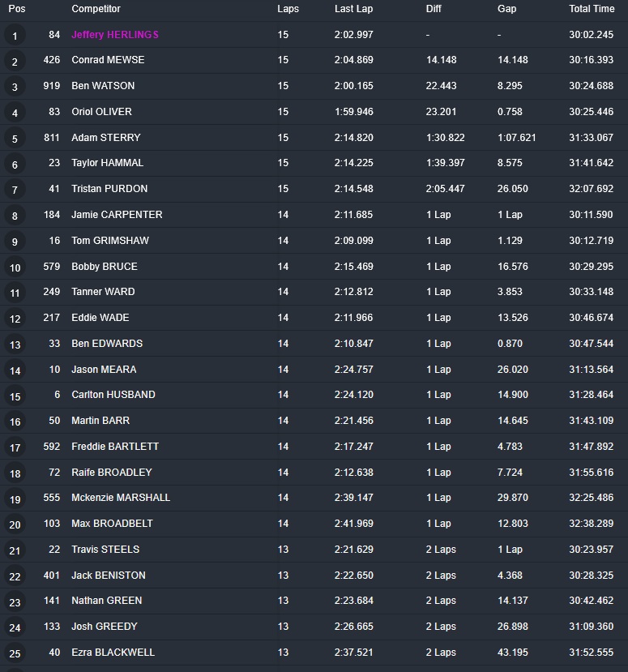628x672 pixels.
Task: Click the Last Lap column header
Action: click(x=353, y=9)
